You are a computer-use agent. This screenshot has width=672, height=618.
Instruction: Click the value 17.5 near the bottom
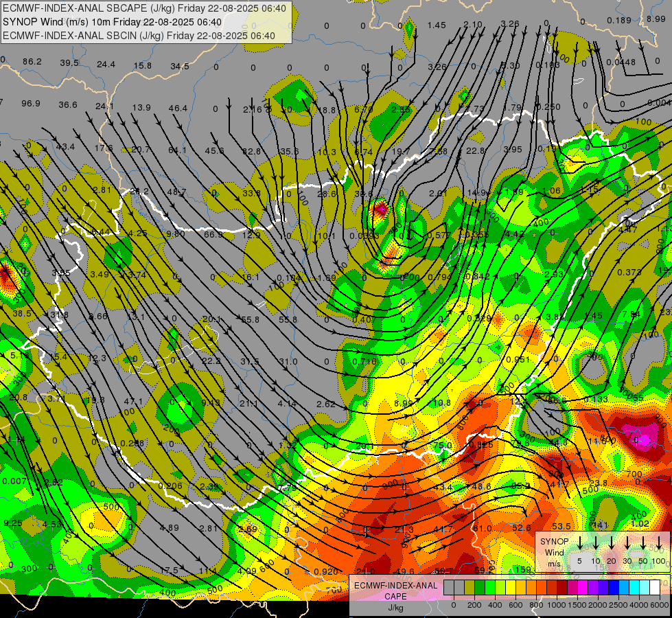pos(169,571)
